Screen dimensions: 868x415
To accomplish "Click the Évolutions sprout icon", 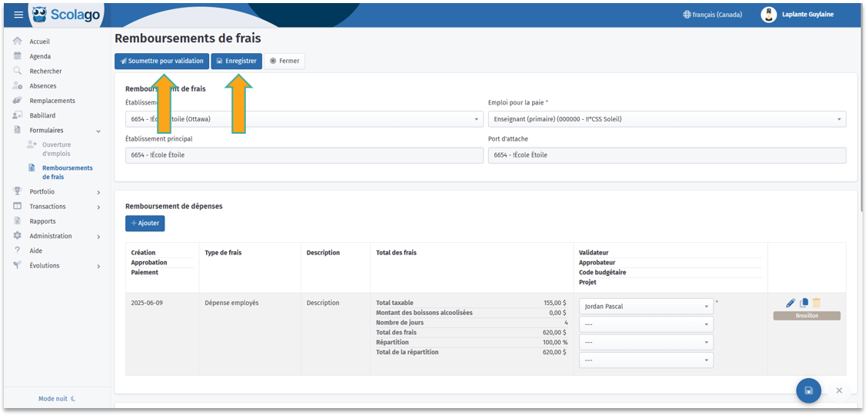I will click(x=17, y=266).
